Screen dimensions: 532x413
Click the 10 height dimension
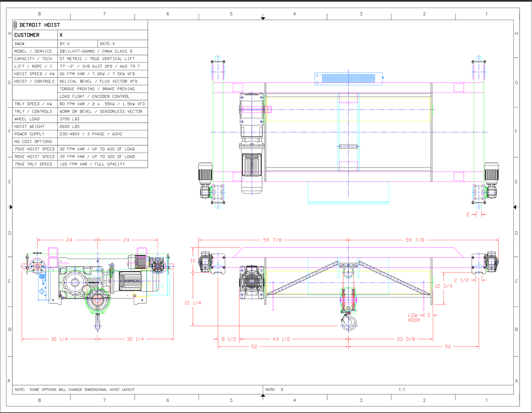(x=193, y=261)
